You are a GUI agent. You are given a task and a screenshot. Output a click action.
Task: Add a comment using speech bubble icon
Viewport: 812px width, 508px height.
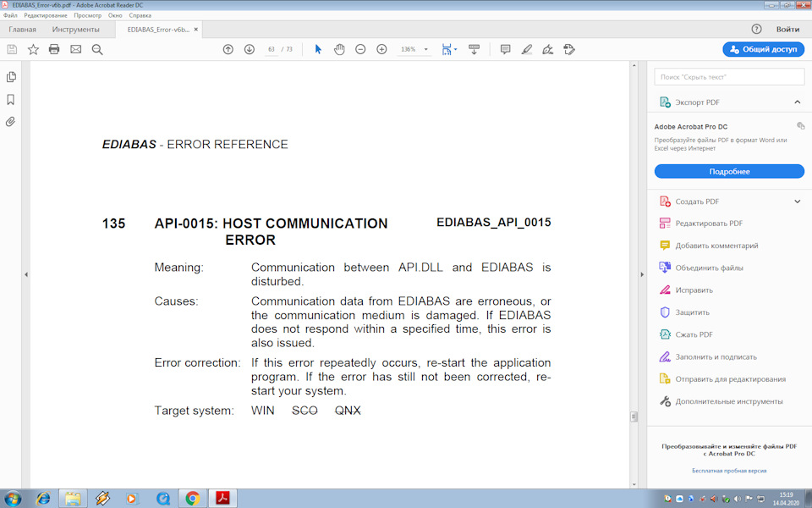(x=505, y=49)
